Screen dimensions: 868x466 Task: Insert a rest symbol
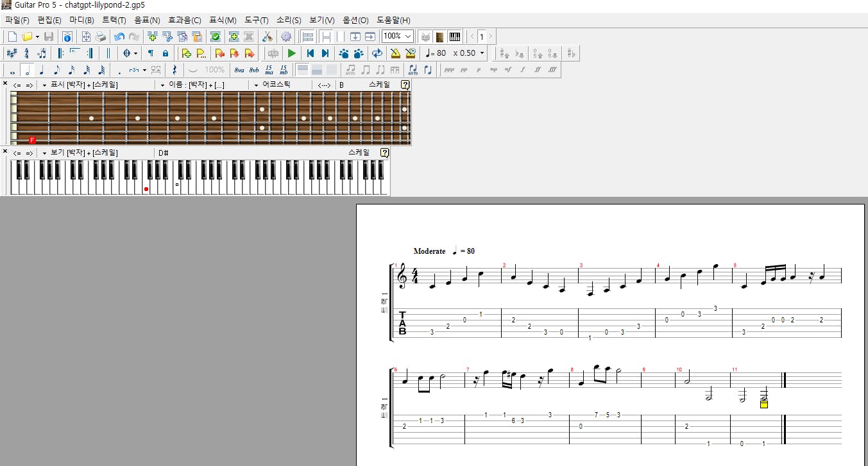pyautogui.click(x=174, y=70)
